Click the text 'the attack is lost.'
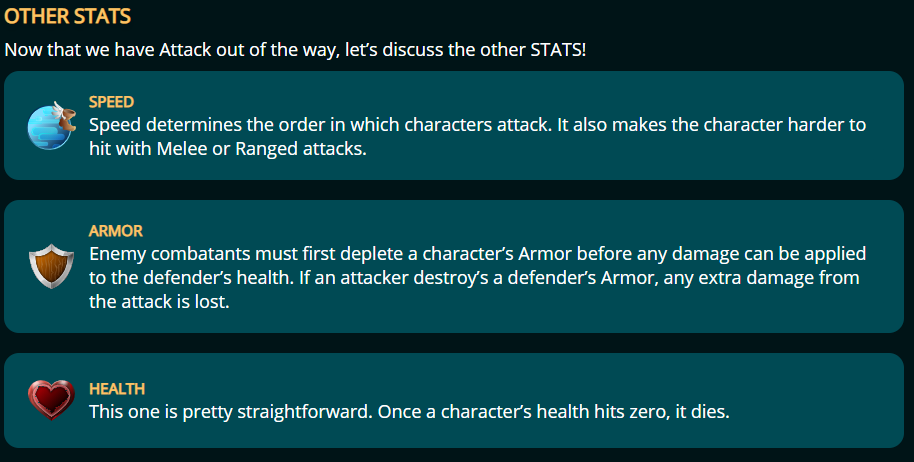This screenshot has width=914, height=462. (159, 302)
